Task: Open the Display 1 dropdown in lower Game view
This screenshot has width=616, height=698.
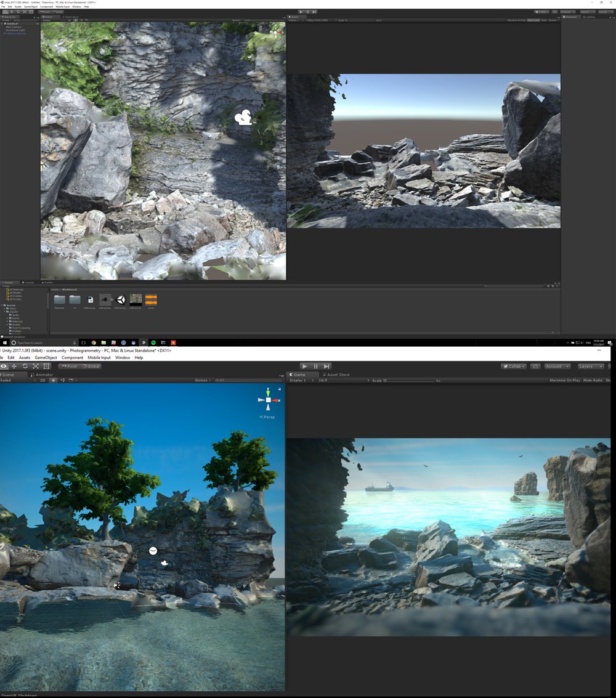Action: point(301,381)
